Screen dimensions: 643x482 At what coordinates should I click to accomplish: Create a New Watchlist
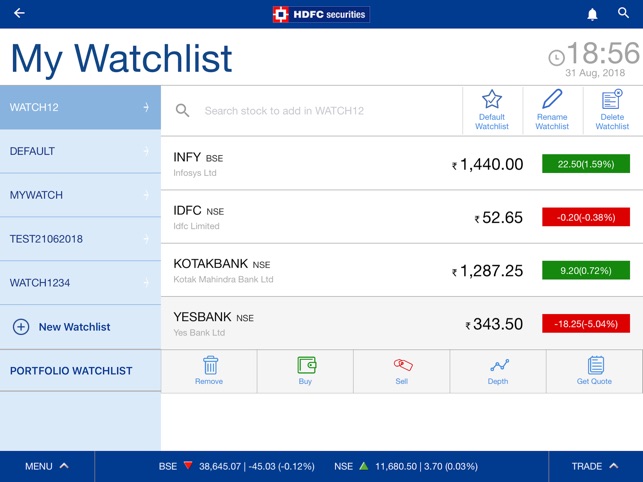[x=80, y=327]
